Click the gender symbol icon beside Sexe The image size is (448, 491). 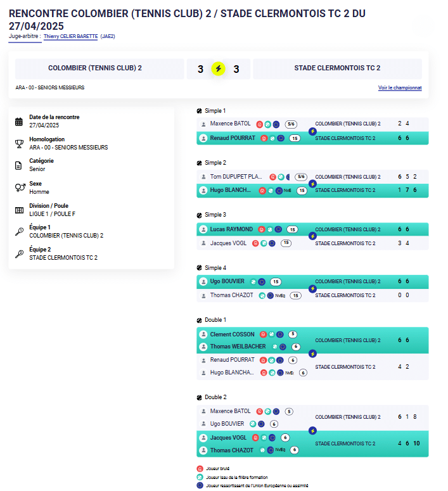[19, 188]
